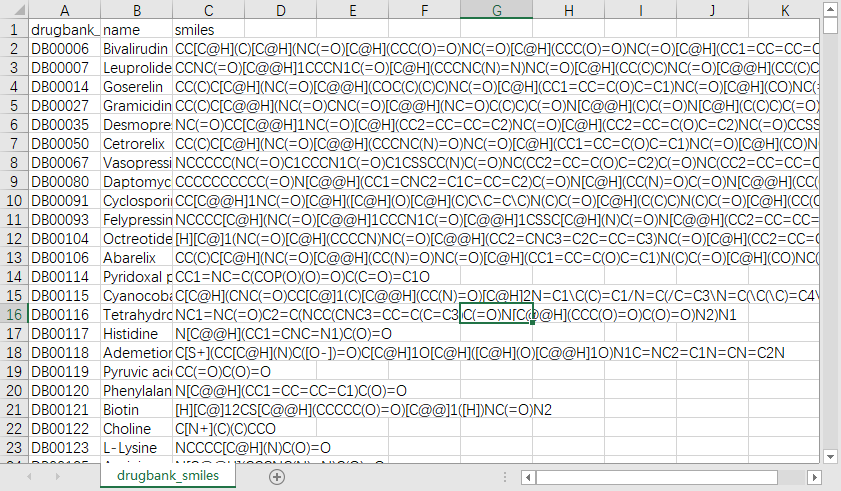The width and height of the screenshot is (841, 491).
Task: Click cell DB00067
Action: point(64,163)
